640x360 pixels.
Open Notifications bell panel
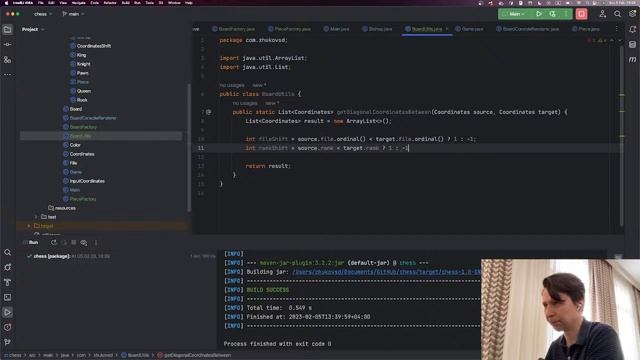(x=632, y=29)
